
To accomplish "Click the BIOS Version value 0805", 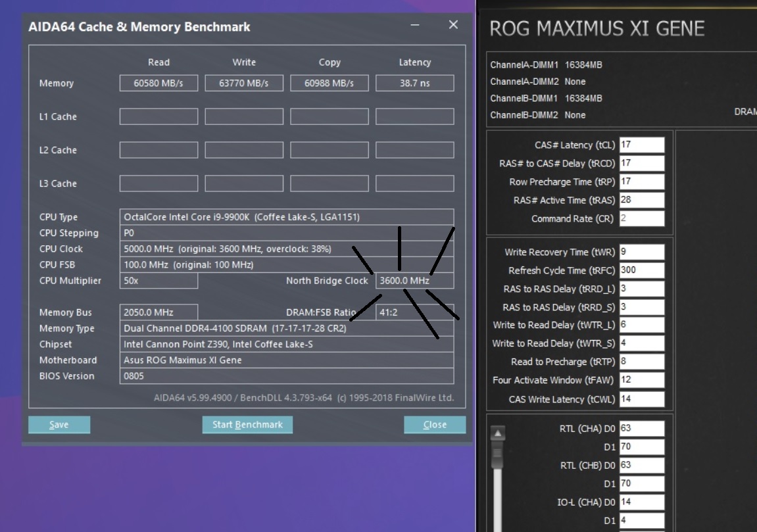I will click(287, 376).
